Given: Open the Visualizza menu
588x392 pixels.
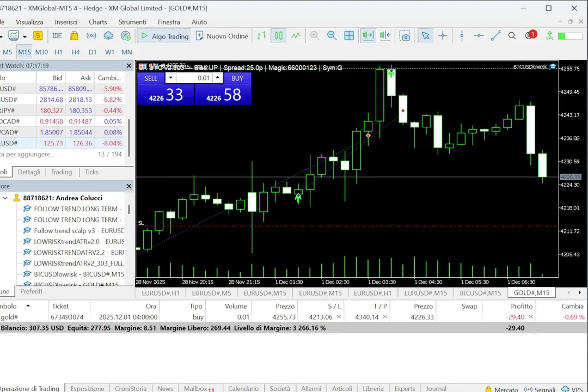Looking at the screenshot, I should point(29,22).
